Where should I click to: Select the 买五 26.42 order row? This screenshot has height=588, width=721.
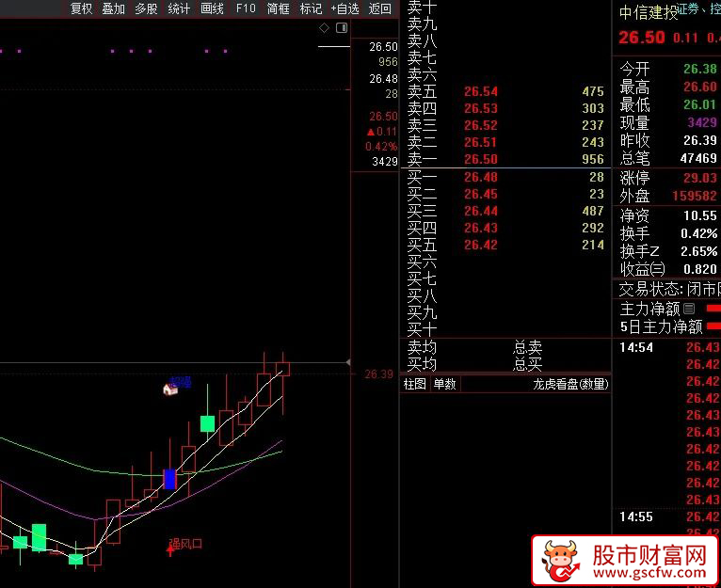pyautogui.click(x=505, y=245)
